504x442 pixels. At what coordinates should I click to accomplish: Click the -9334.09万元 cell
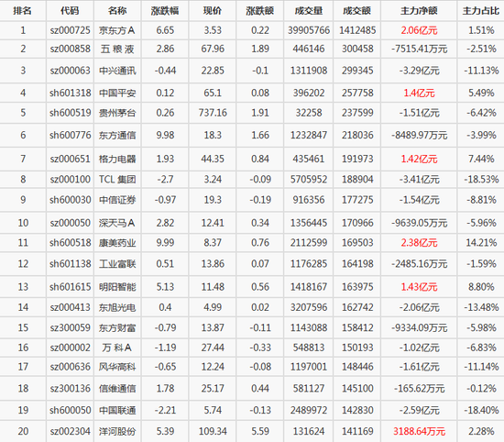pyautogui.click(x=419, y=327)
